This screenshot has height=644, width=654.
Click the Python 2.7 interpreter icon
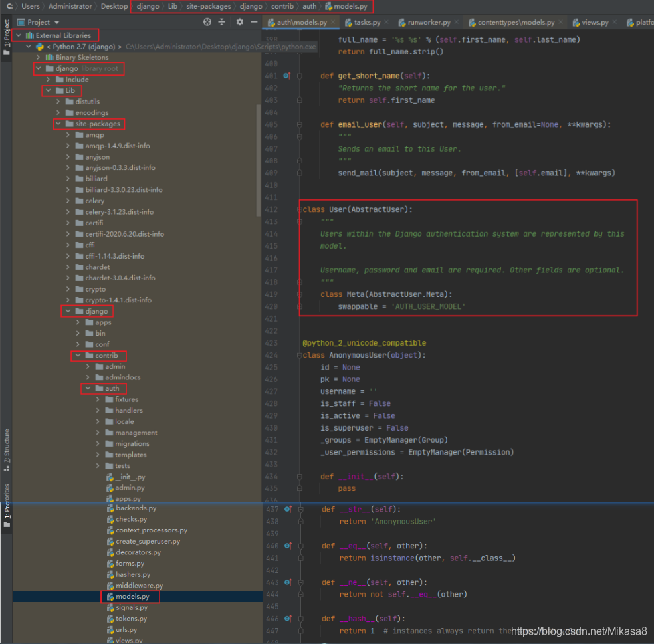tap(40, 47)
